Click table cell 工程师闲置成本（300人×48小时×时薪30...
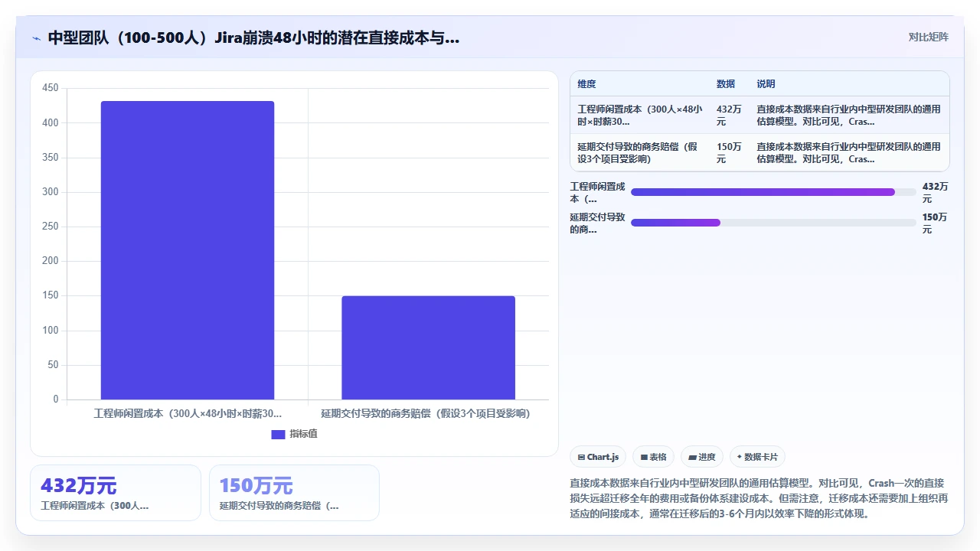980x551 pixels. (640, 115)
